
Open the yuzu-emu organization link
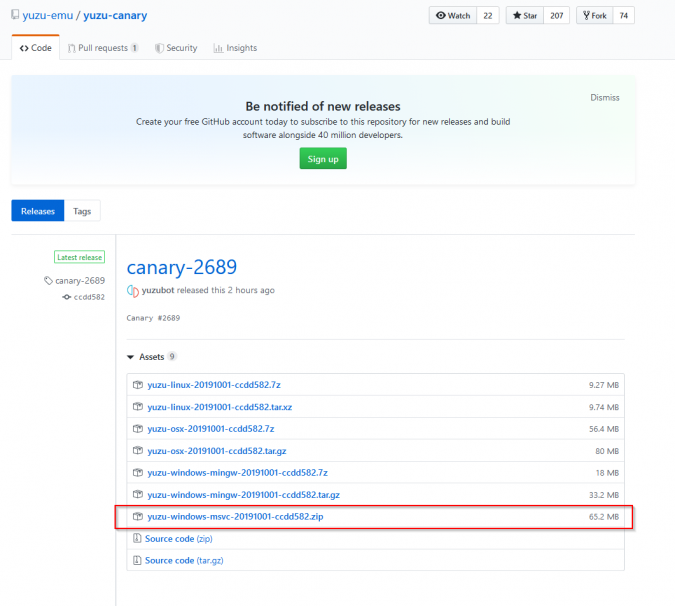point(48,15)
